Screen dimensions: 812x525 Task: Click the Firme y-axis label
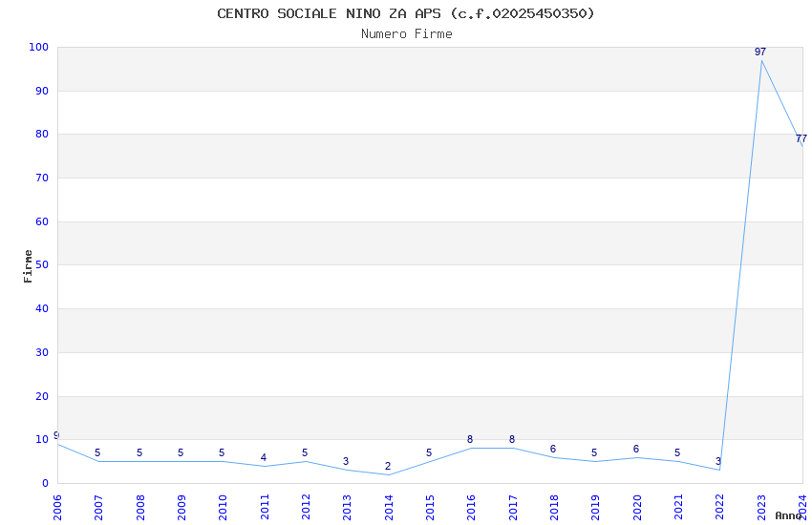coord(28,266)
